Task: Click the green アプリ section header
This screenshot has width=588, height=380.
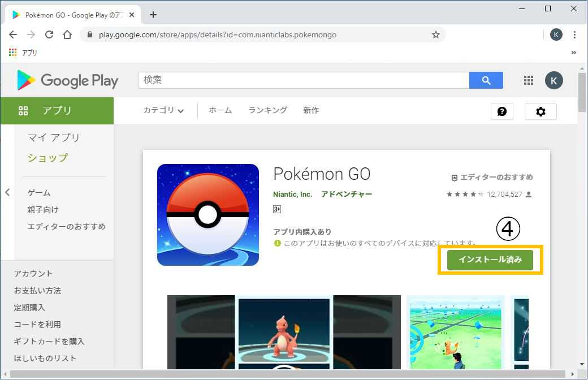Action: [57, 111]
